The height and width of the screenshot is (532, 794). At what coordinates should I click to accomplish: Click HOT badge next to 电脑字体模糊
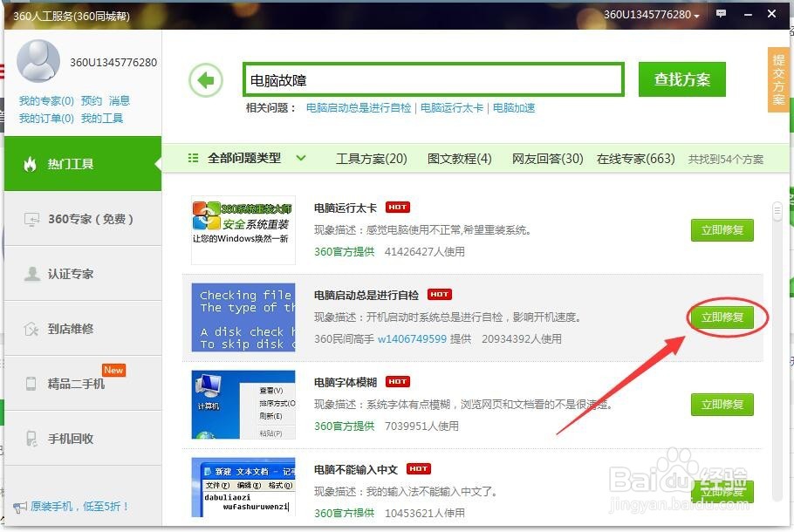pos(398,382)
